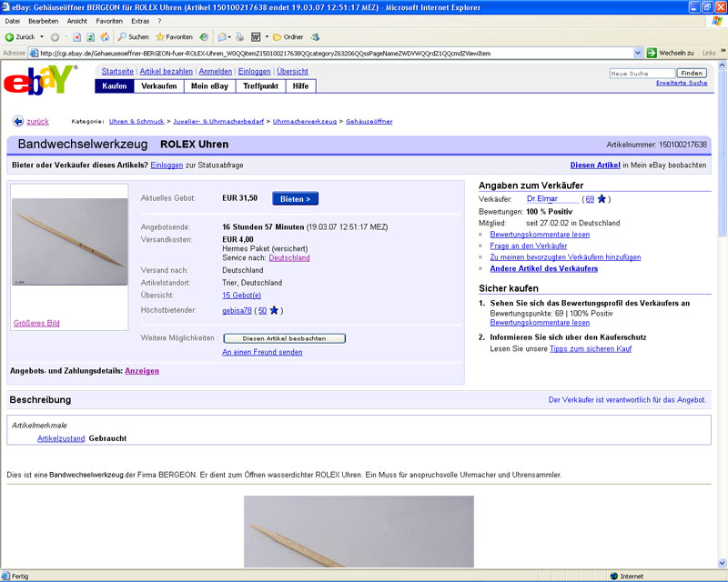
Task: Open the mail icon dropdown arrow
Action: (x=229, y=37)
